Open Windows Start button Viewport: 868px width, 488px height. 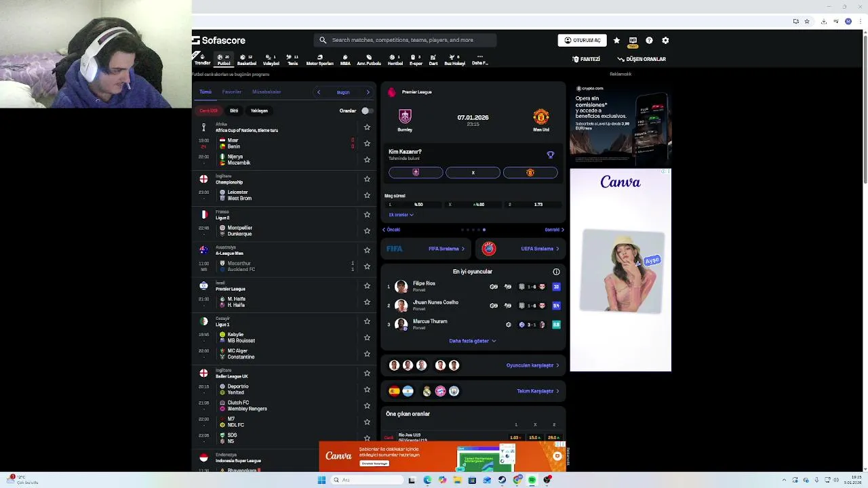click(x=321, y=480)
